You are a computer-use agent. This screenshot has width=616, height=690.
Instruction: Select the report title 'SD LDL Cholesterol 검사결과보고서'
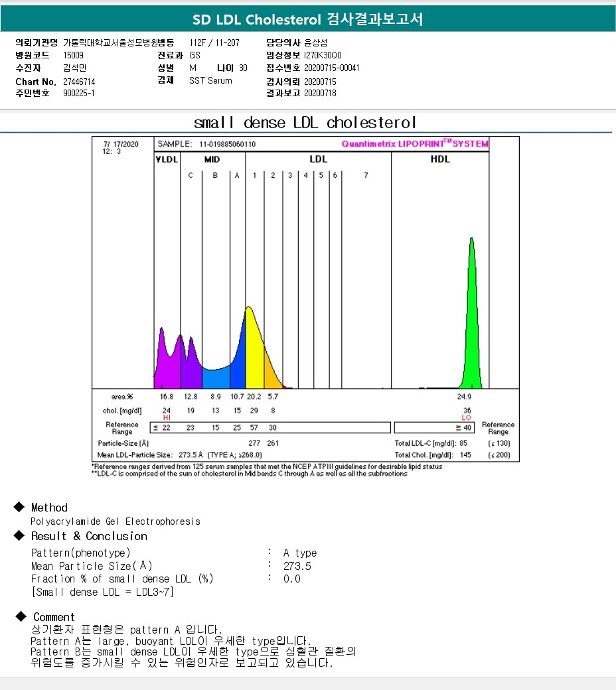307,19
